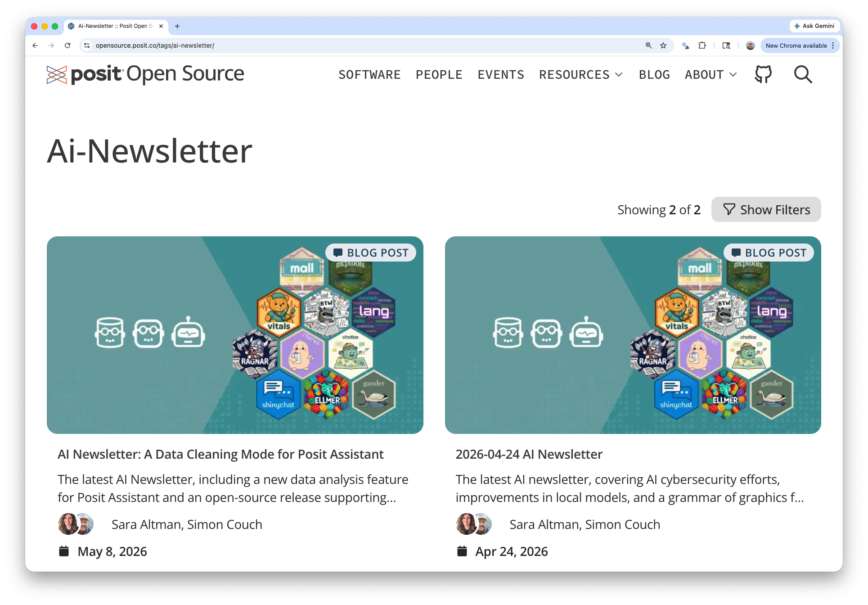Open the GitHub icon link in the header
868x605 pixels.
[x=763, y=74]
